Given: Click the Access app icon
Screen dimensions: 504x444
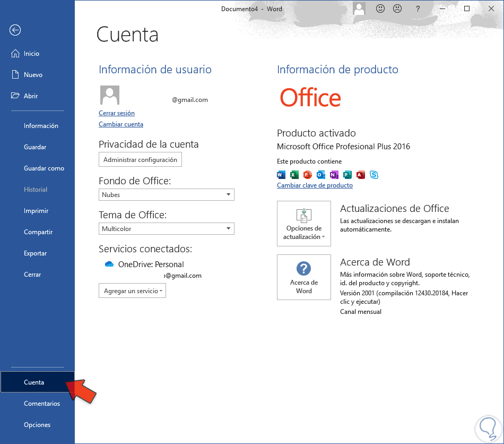Looking at the screenshot, I should (x=361, y=175).
